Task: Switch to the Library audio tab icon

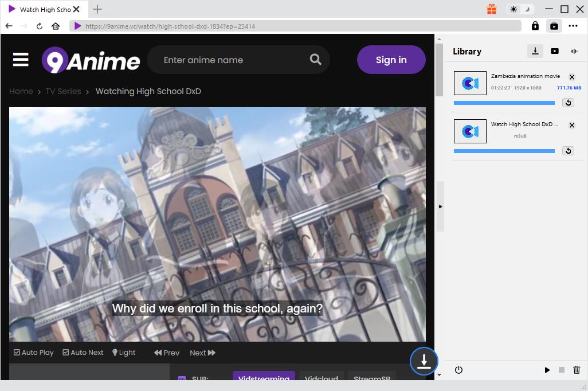Action: coord(574,51)
